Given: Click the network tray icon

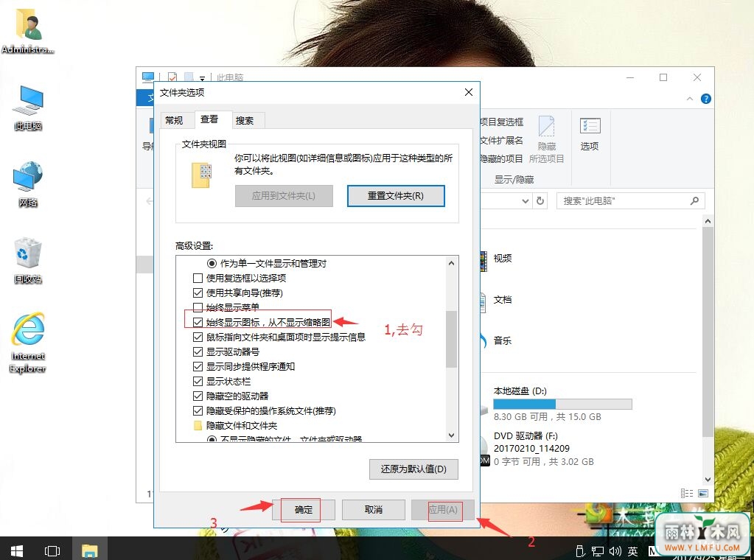Looking at the screenshot, I should point(598,551).
